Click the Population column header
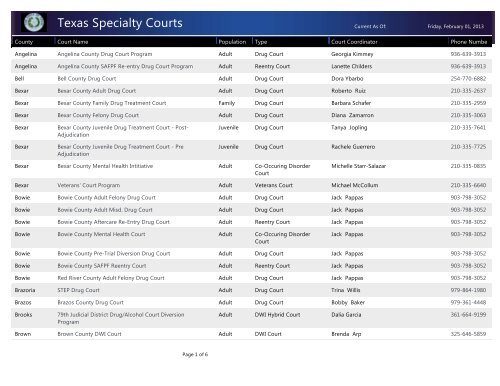 [232, 42]
